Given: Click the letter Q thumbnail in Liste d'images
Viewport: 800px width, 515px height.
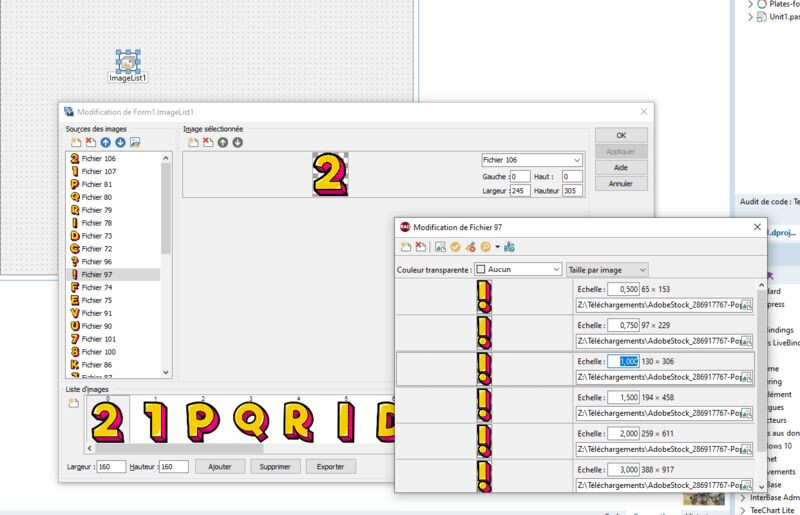Looking at the screenshot, I should 251,421.
